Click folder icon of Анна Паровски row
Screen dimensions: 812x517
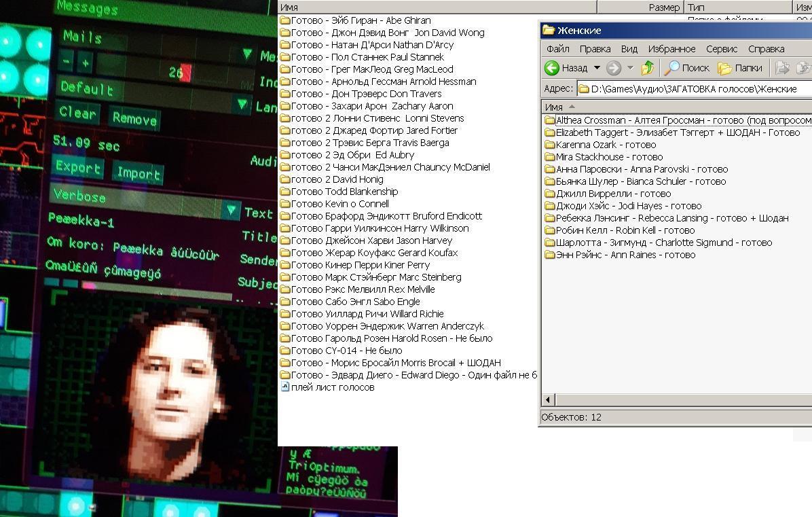click(x=550, y=169)
